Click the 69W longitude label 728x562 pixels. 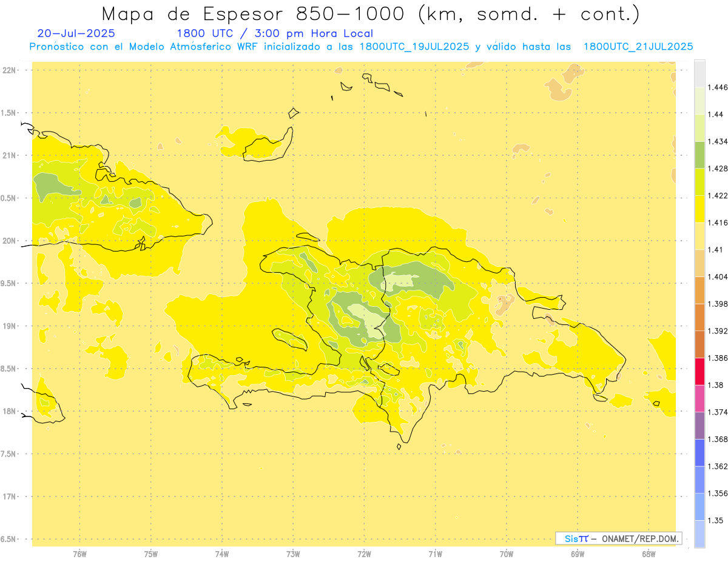click(578, 554)
